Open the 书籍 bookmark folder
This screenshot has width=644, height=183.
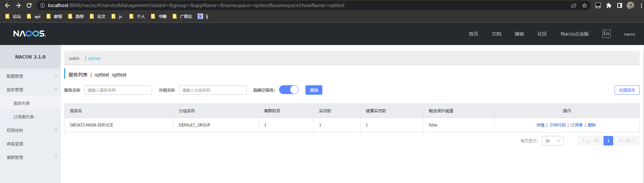[x=159, y=16]
